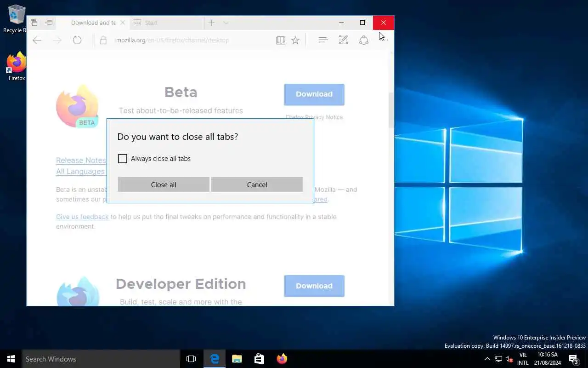Open the Hub three-lines icon
The width and height of the screenshot is (588, 368).
[323, 40]
